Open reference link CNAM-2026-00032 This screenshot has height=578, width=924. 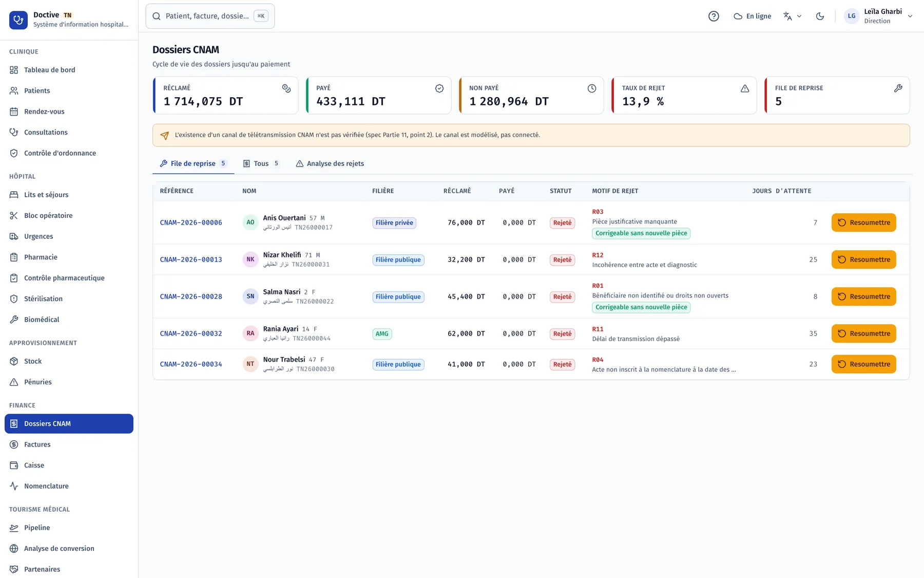(191, 333)
